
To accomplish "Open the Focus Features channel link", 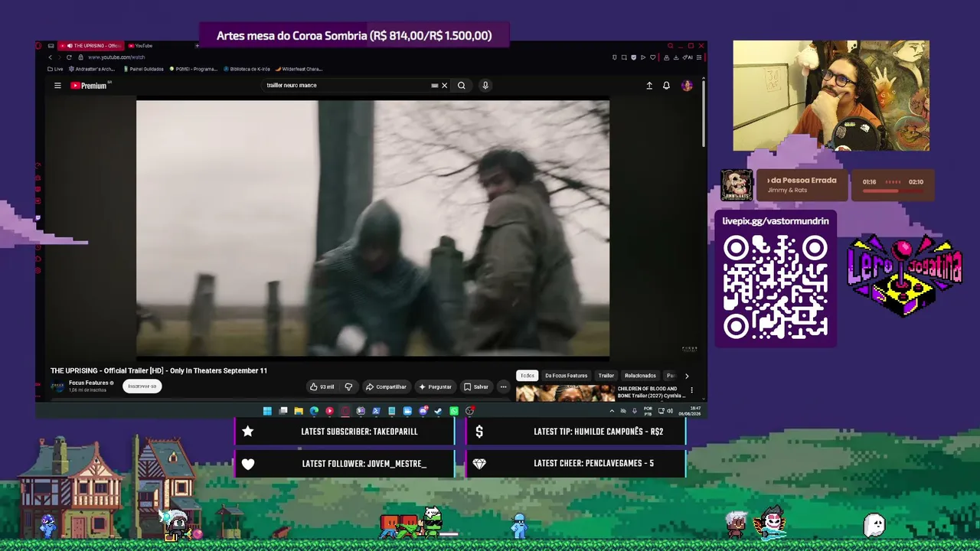I will pyautogui.click(x=89, y=383).
